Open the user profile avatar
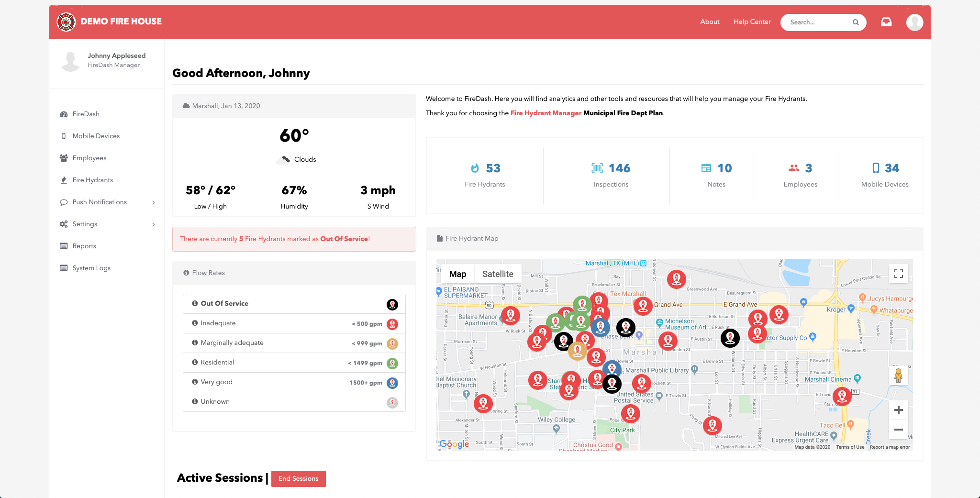Screen dimensions: 980x498 pyautogui.click(x=914, y=22)
